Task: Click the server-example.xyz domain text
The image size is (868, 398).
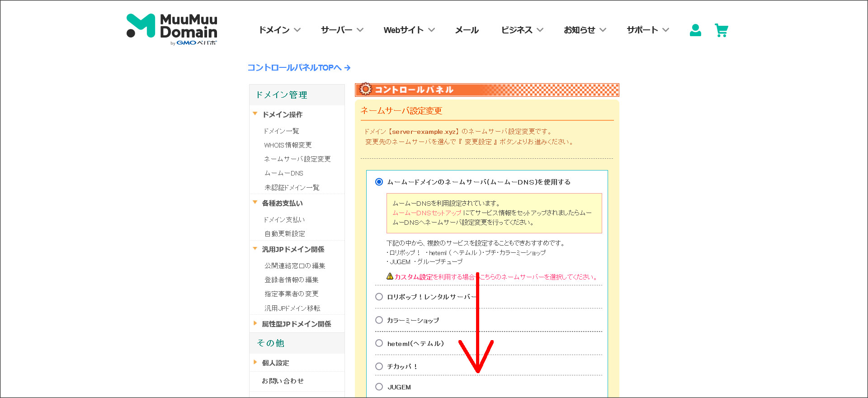Action: 424,132
